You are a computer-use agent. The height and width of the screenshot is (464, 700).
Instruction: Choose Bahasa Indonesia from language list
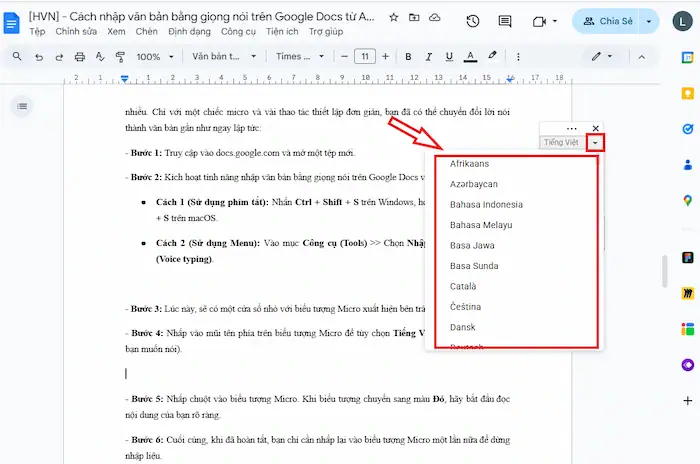(x=486, y=205)
